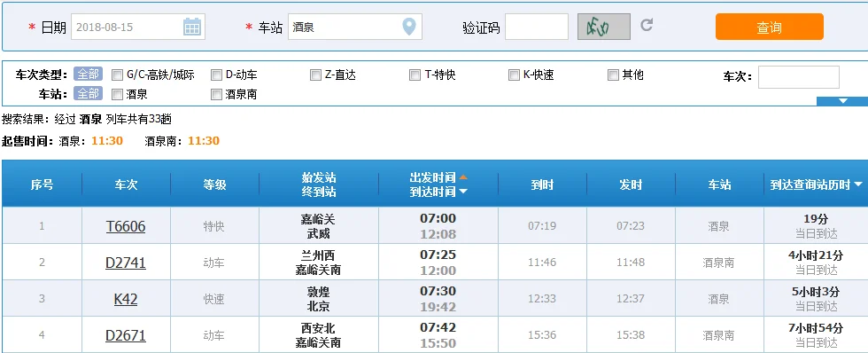Sort by 出发时间 departure time
The image size is (868, 353).
tap(438, 178)
